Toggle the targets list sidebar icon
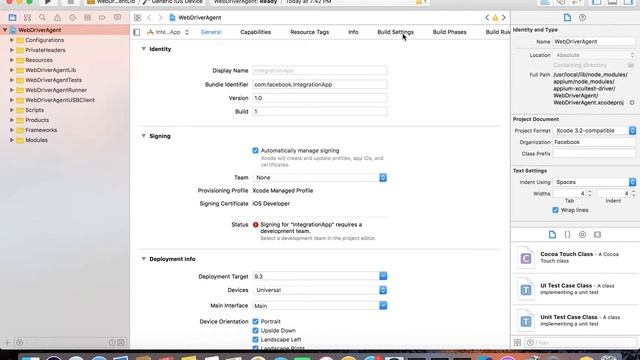This screenshot has width=640, height=360. pos(137,32)
